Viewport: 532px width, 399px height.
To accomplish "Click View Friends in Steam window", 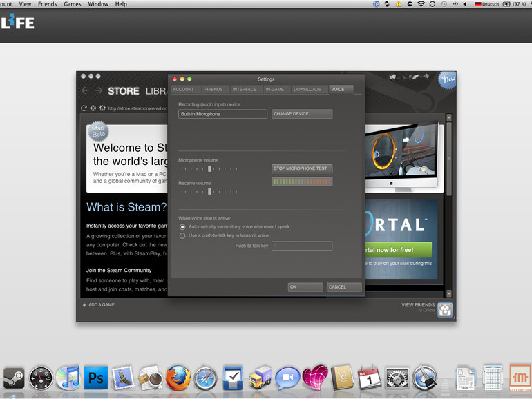I will [418, 305].
